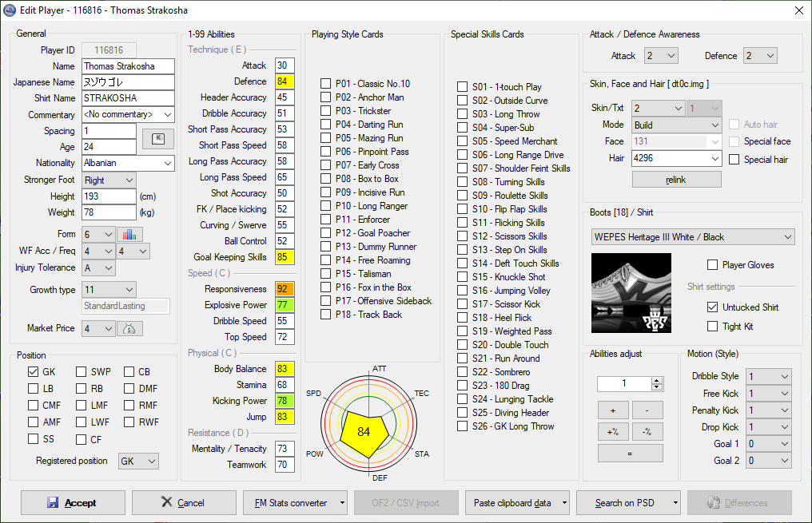Open the Defence awareness dropdown
The width and height of the screenshot is (812, 523).
(761, 55)
